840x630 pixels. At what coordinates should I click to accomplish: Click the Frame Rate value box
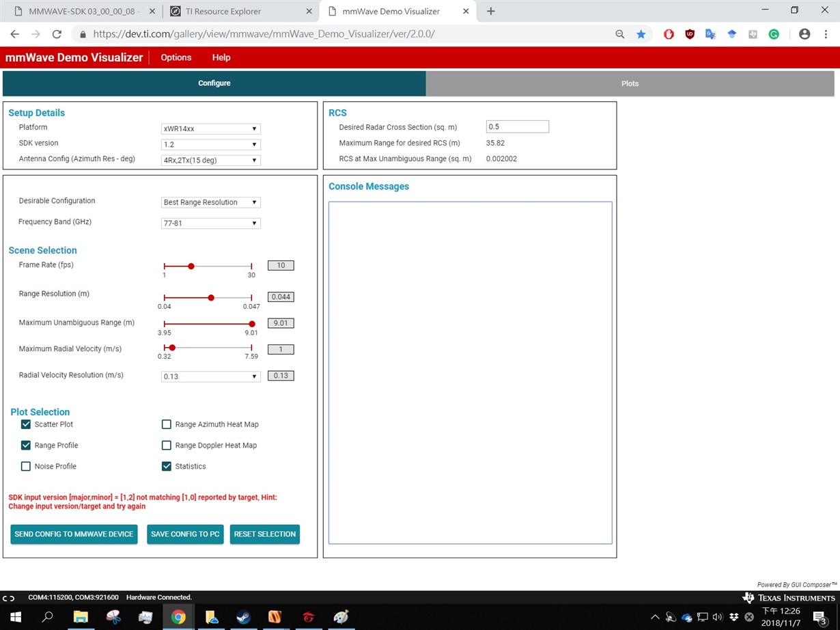(x=281, y=266)
